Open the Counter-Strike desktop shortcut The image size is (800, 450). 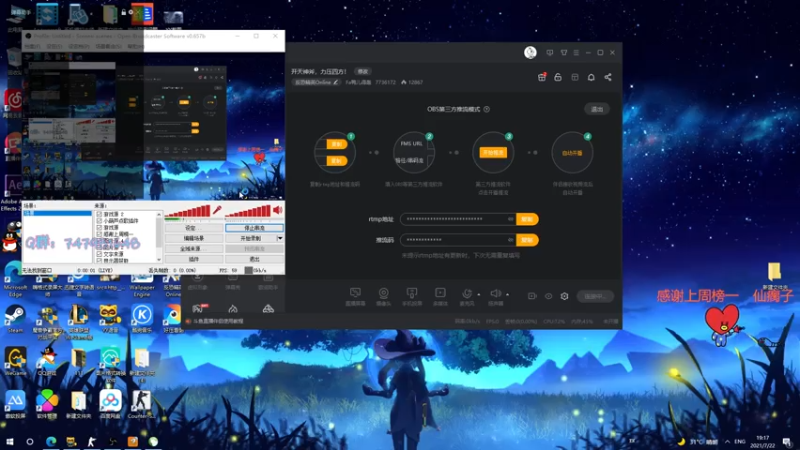pos(141,404)
